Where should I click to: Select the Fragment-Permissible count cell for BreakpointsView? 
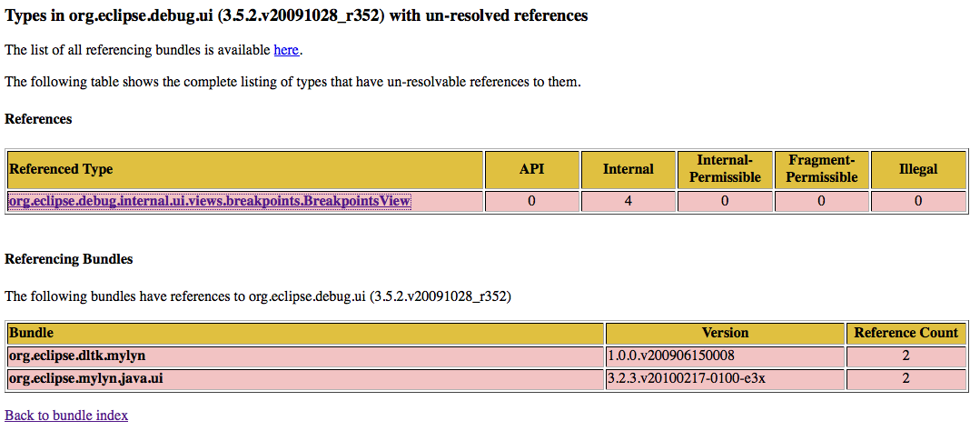coord(821,202)
